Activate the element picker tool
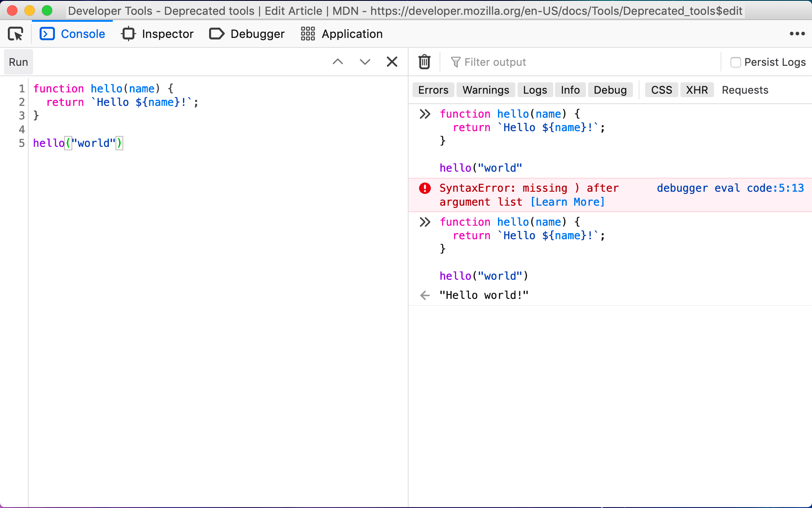 (x=15, y=34)
